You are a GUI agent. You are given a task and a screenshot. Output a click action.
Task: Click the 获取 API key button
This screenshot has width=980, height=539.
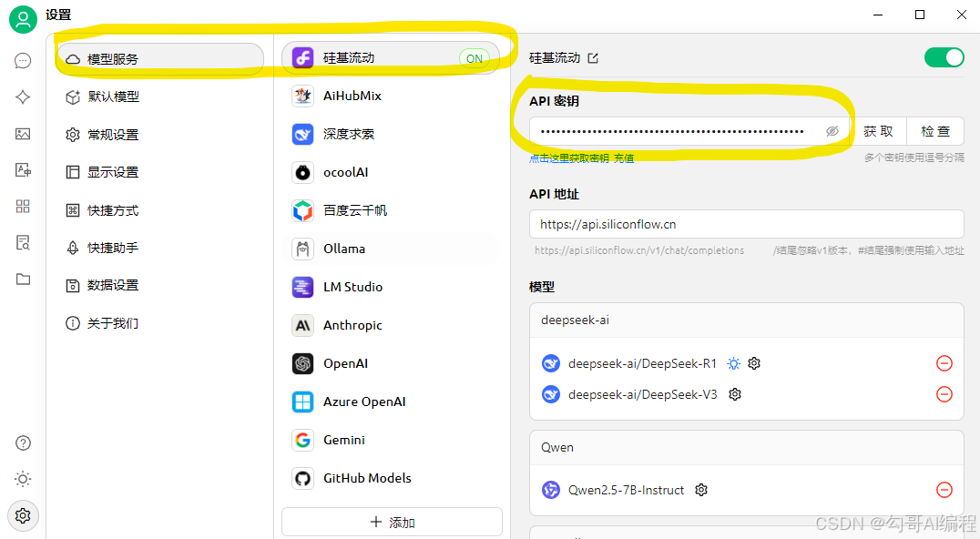(x=878, y=131)
